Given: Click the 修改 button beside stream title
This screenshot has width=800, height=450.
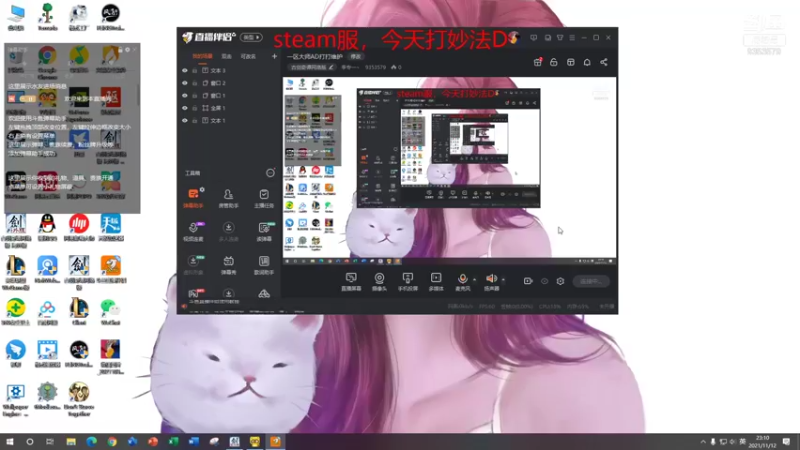Looking at the screenshot, I should click(355, 57).
